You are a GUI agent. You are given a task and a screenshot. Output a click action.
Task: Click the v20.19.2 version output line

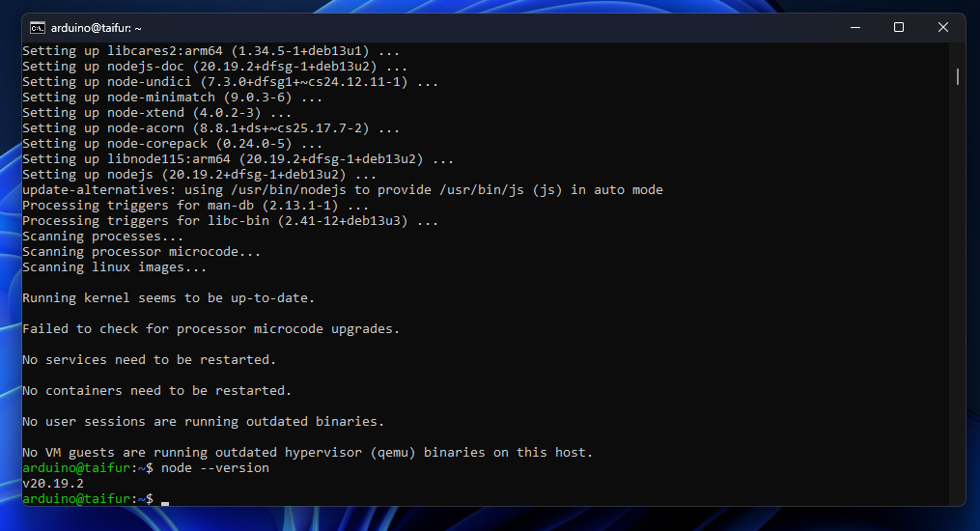(53, 484)
